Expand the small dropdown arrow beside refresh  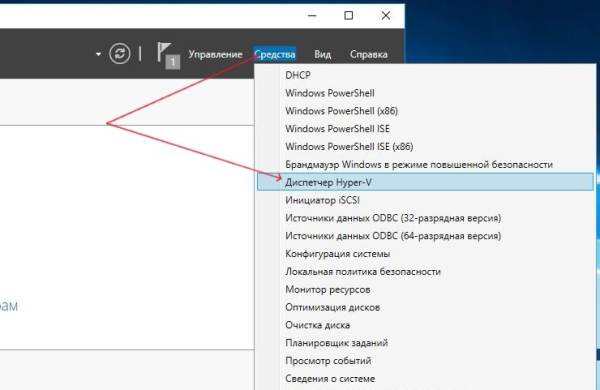(x=98, y=54)
